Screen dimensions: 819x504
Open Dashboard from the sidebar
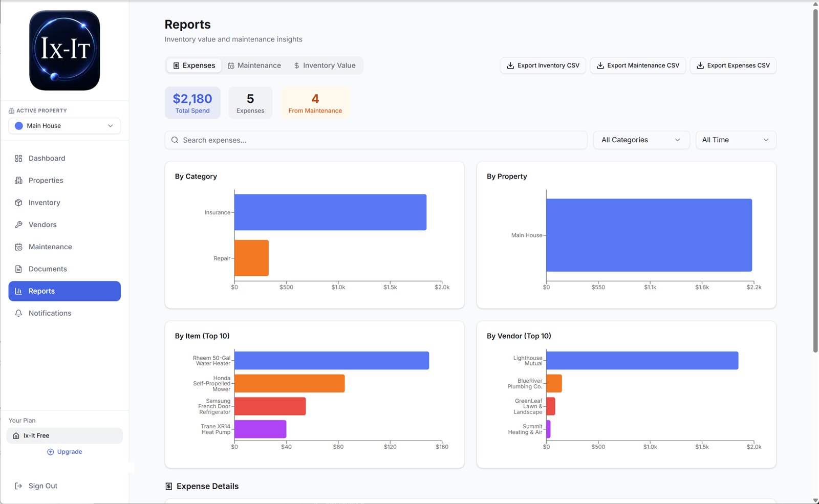click(x=64, y=159)
